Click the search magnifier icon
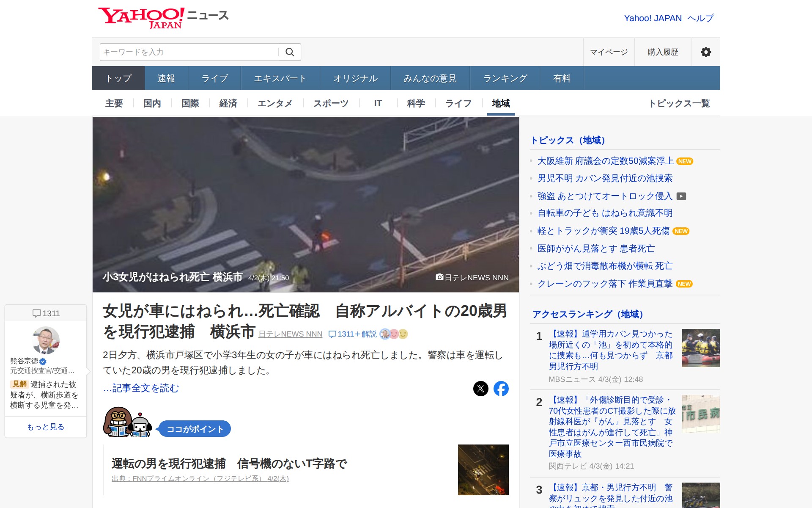812x508 pixels. (x=290, y=52)
